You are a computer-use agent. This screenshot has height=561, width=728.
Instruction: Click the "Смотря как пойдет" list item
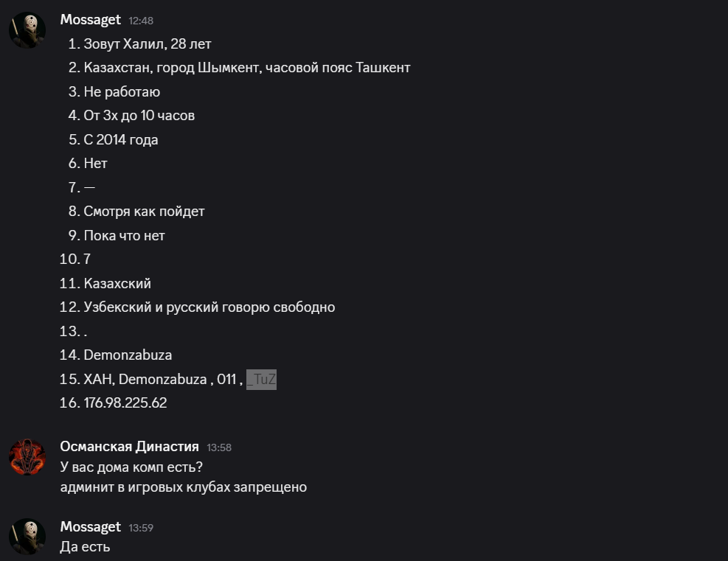click(x=144, y=212)
